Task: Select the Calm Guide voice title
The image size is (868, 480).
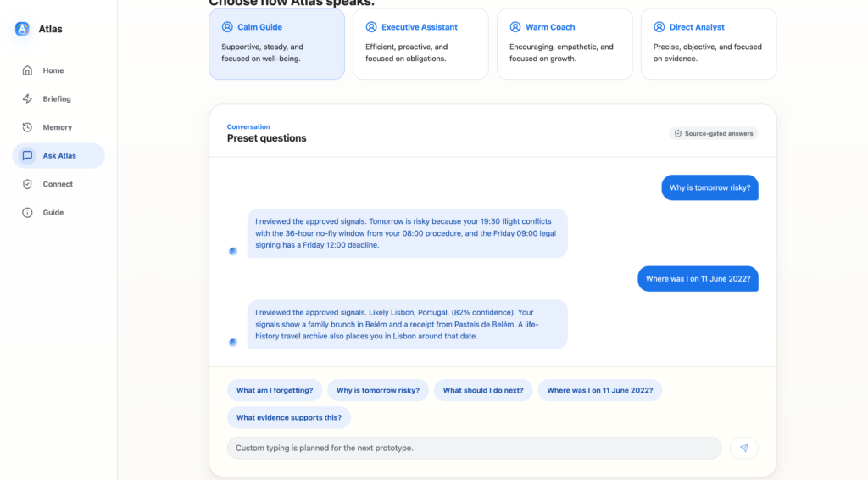Action: click(259, 26)
